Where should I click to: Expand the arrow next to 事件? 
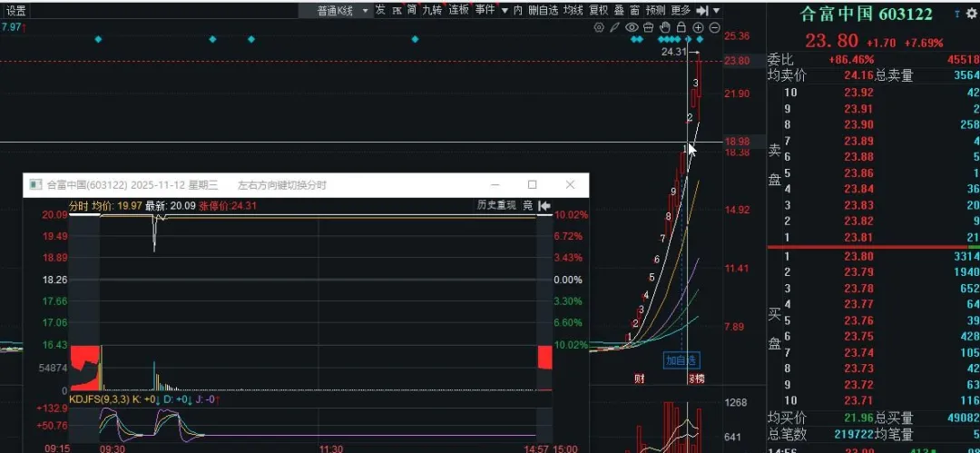(x=505, y=11)
